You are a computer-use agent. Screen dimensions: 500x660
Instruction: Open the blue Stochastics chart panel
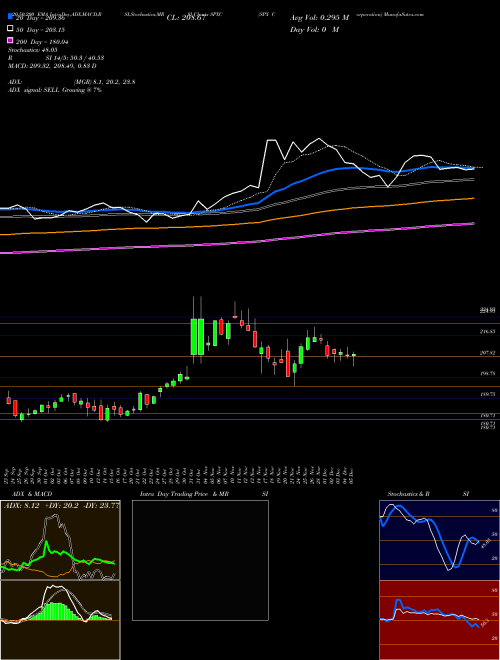click(x=439, y=540)
